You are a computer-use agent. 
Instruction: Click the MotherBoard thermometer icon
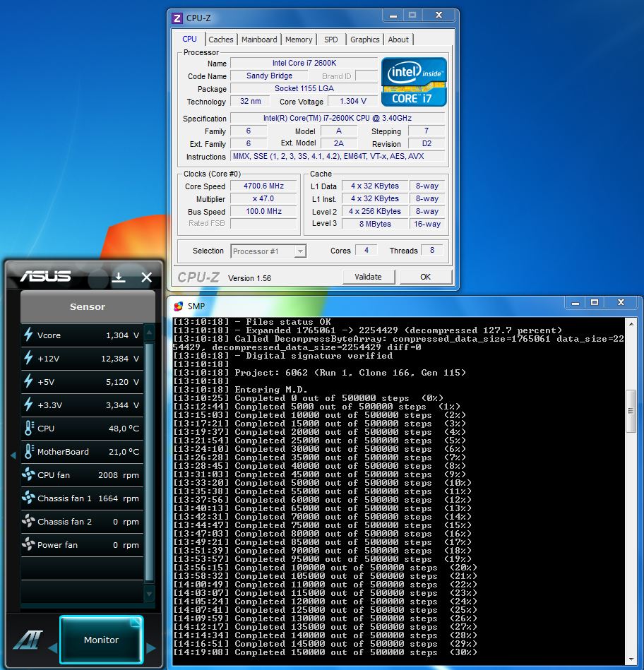point(29,451)
